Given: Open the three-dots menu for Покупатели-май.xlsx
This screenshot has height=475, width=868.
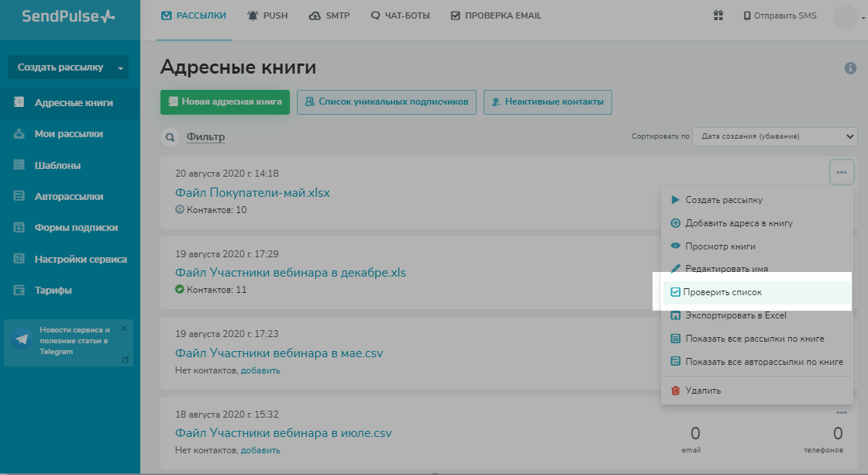Looking at the screenshot, I should coord(842,172).
